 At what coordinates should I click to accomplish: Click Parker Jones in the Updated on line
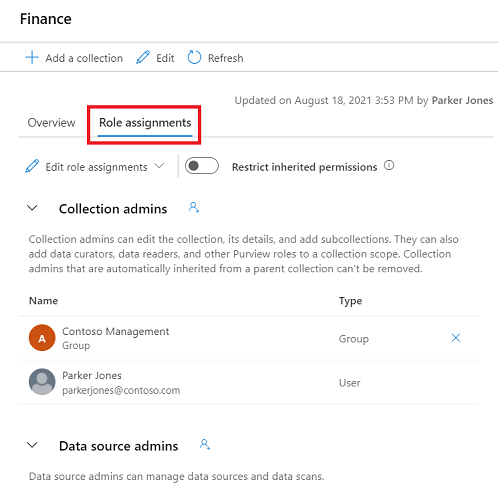pos(462,100)
